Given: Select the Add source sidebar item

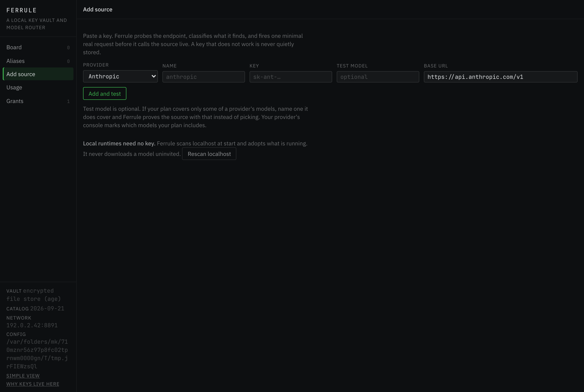Looking at the screenshot, I should [38, 74].
